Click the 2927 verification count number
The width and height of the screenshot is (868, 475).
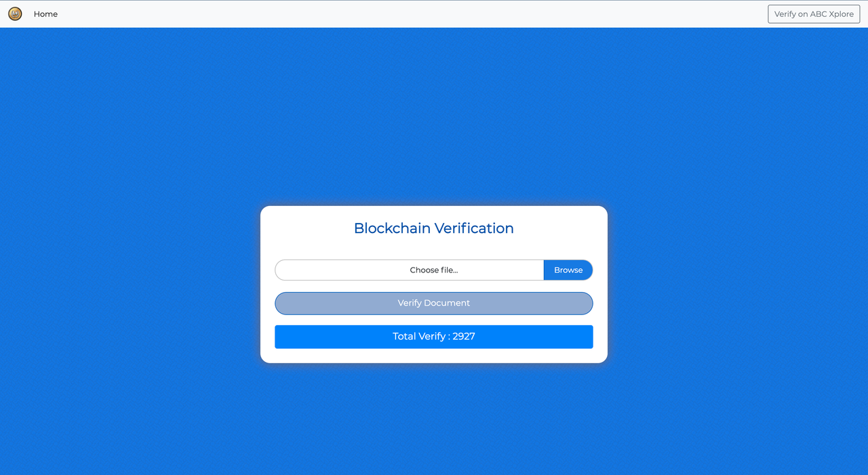[x=464, y=337]
